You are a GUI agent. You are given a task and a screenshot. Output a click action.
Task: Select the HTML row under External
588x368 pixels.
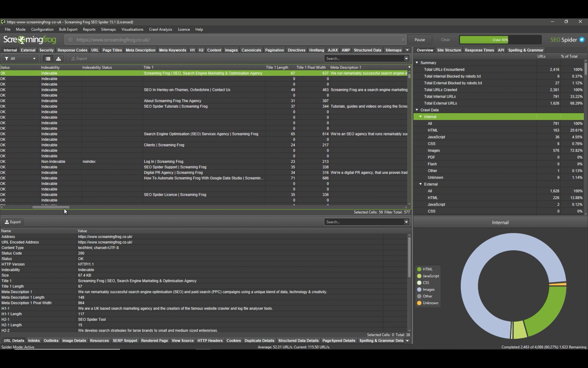pos(499,198)
